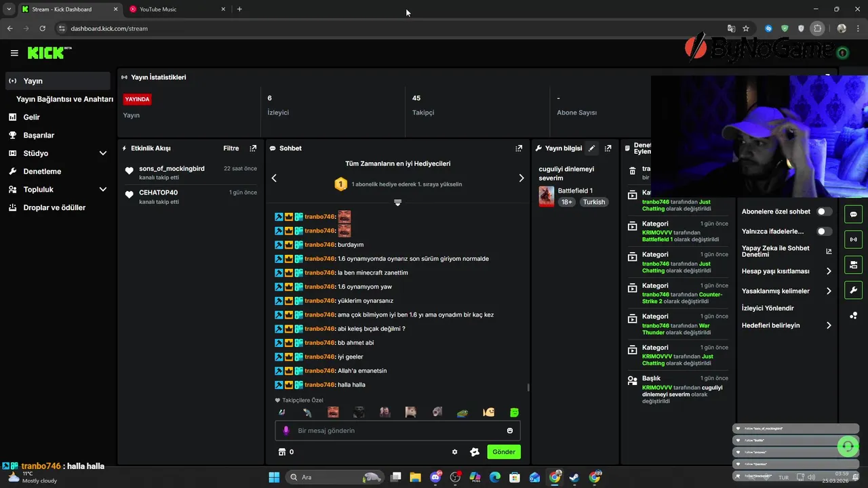This screenshot has width=868, height=488.
Task: Click CEHATOP40 in activity feed
Action: click(158, 192)
